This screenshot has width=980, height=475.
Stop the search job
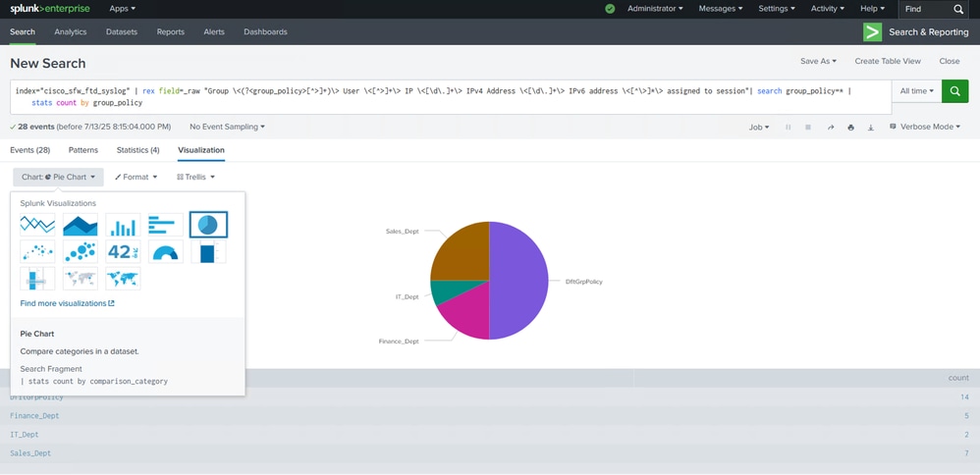808,127
